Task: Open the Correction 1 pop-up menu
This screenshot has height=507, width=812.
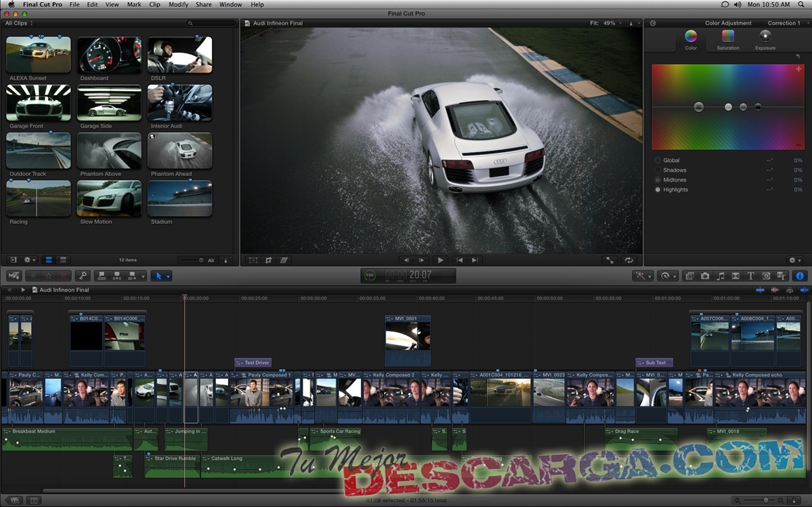Action: tap(786, 23)
